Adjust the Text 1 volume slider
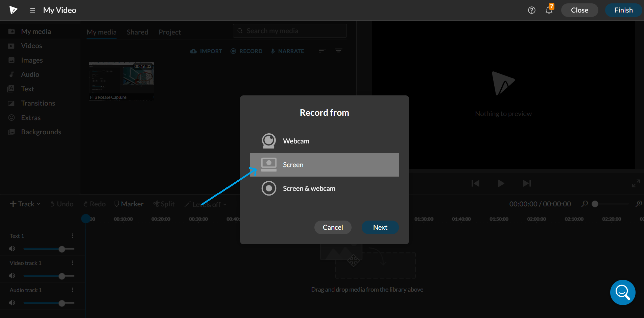Image resolution: width=644 pixels, height=318 pixels. [62, 249]
